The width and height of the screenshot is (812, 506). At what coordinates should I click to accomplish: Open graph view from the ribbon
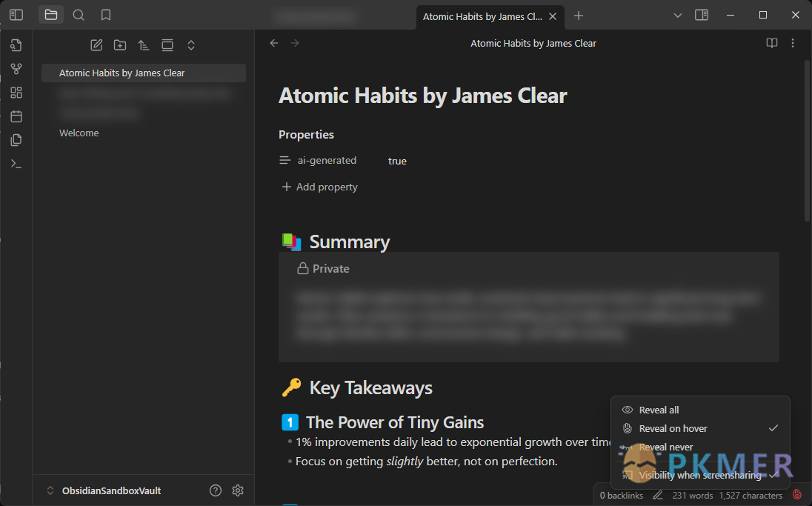pyautogui.click(x=16, y=68)
